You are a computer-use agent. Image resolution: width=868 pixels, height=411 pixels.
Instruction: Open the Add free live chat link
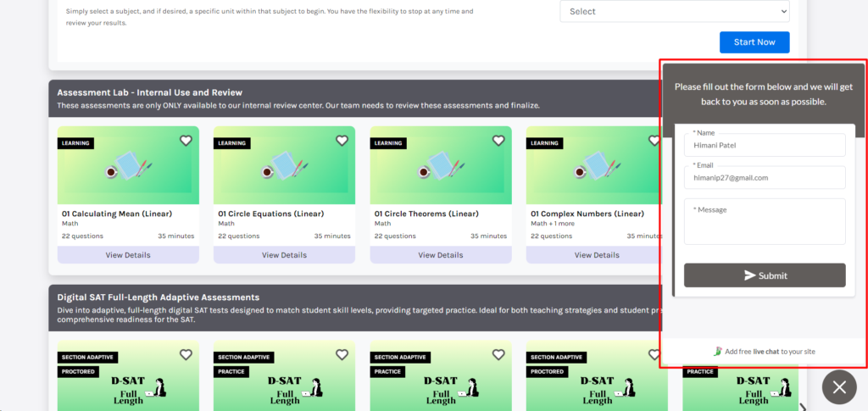click(x=764, y=351)
